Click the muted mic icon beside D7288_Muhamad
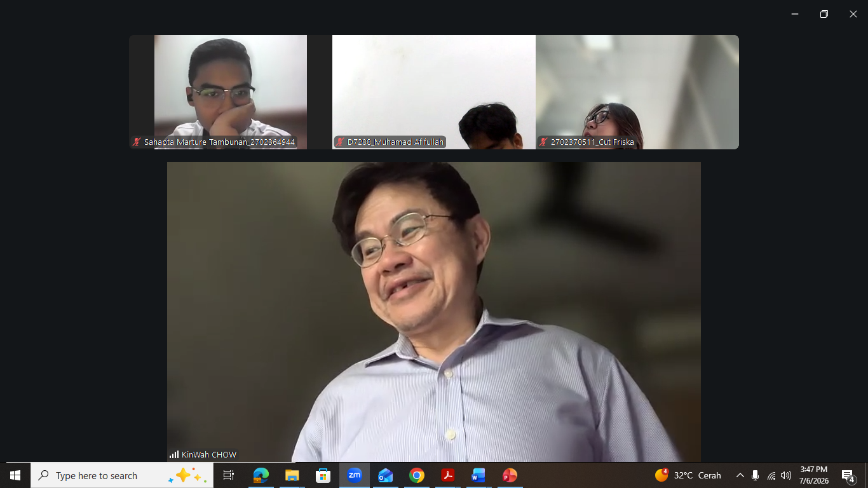The image size is (868, 488). [x=340, y=142]
